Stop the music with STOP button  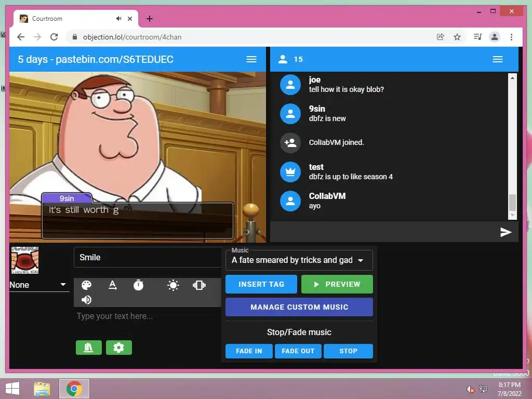(348, 351)
